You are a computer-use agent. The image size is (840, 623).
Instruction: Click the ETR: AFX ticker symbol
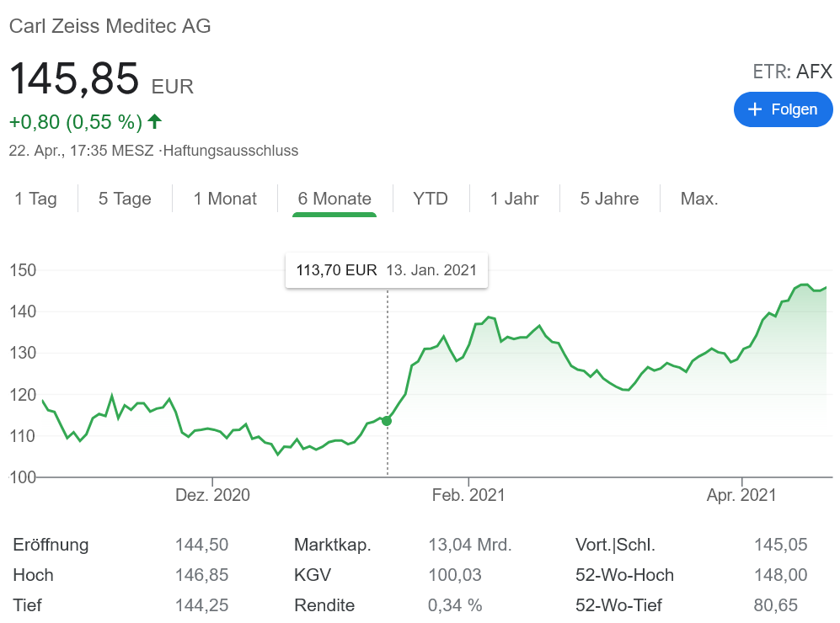coord(792,72)
